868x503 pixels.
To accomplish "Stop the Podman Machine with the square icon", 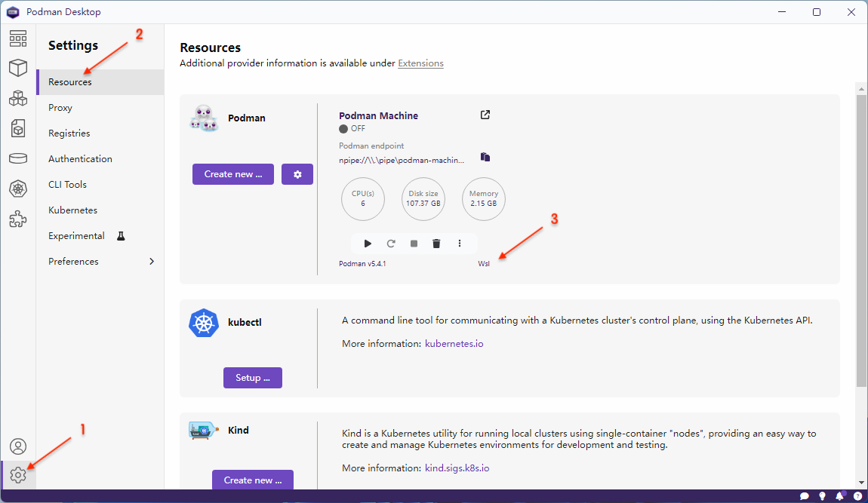I will (414, 244).
